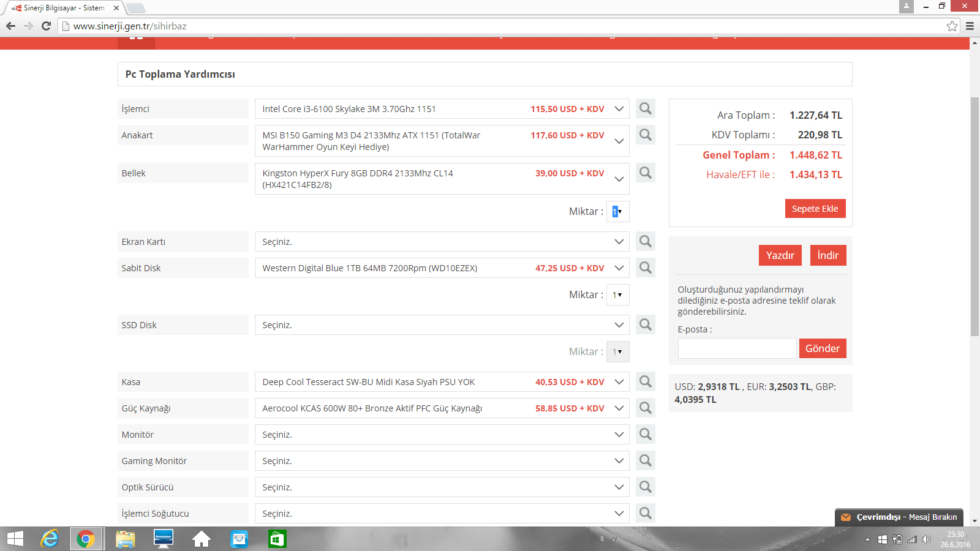This screenshot has height=551, width=980.
Task: Go back to the previous page
Action: (10, 26)
